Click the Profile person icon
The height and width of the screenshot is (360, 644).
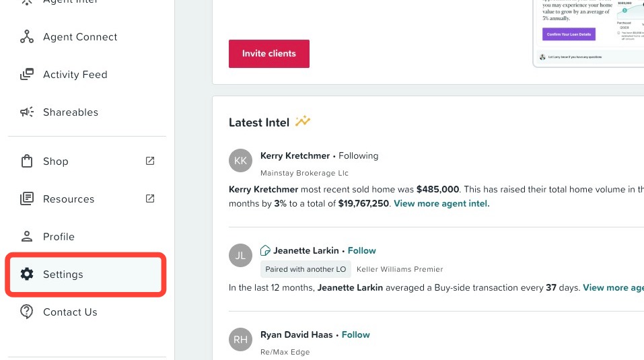click(27, 236)
